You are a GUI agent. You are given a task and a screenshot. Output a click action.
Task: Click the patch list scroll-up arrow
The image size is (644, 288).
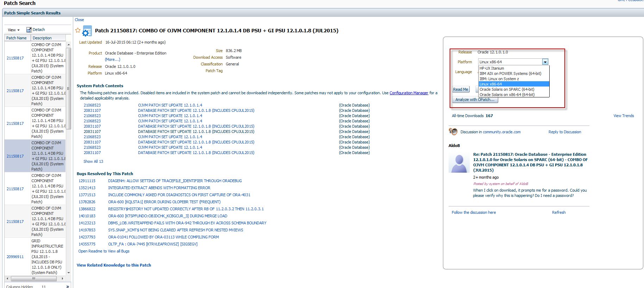(x=69, y=45)
